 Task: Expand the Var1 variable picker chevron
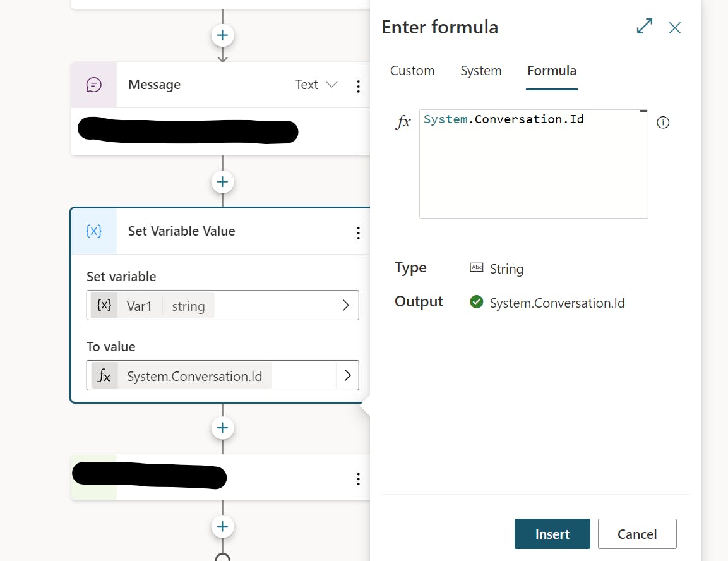coord(345,305)
